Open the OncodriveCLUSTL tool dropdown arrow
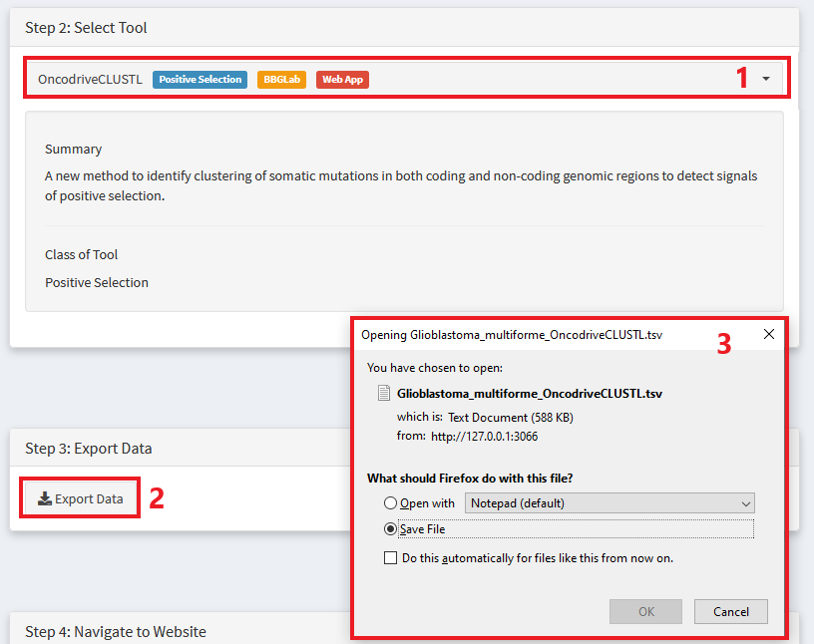The image size is (814, 644). click(766, 79)
